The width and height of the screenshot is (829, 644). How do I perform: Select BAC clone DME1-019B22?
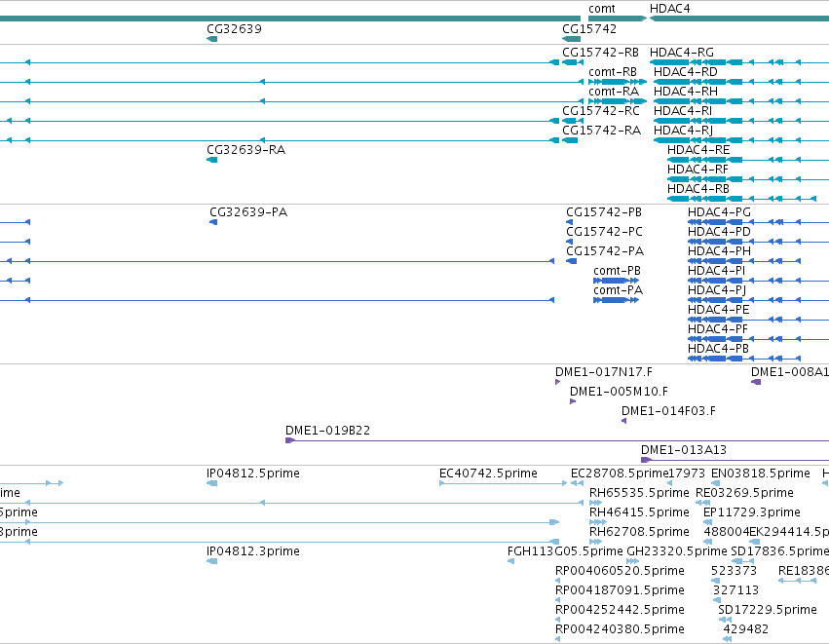327,432
